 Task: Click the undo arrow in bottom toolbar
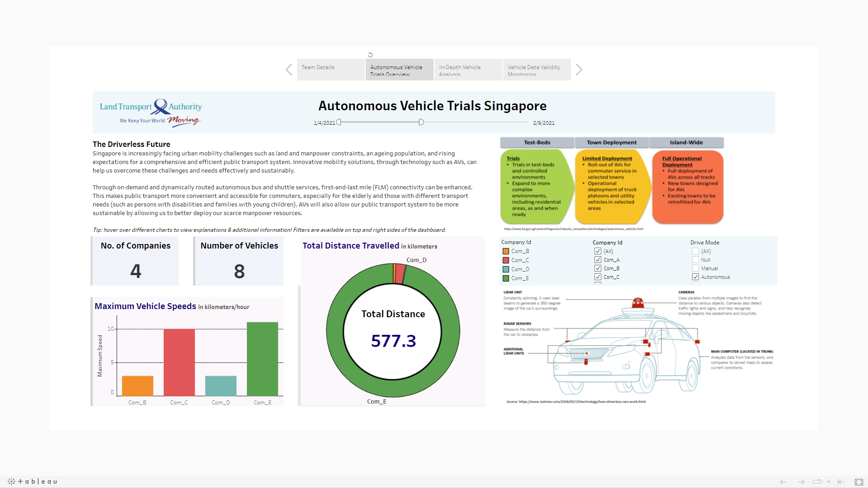click(x=783, y=482)
